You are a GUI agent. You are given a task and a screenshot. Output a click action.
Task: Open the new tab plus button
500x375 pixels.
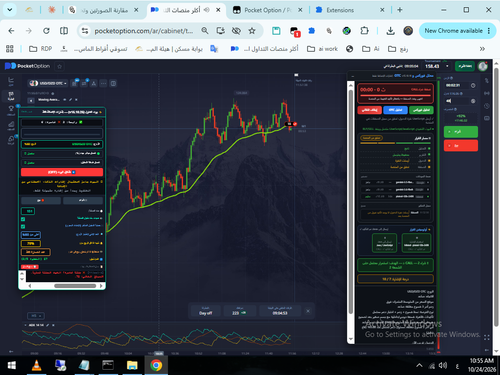(399, 10)
